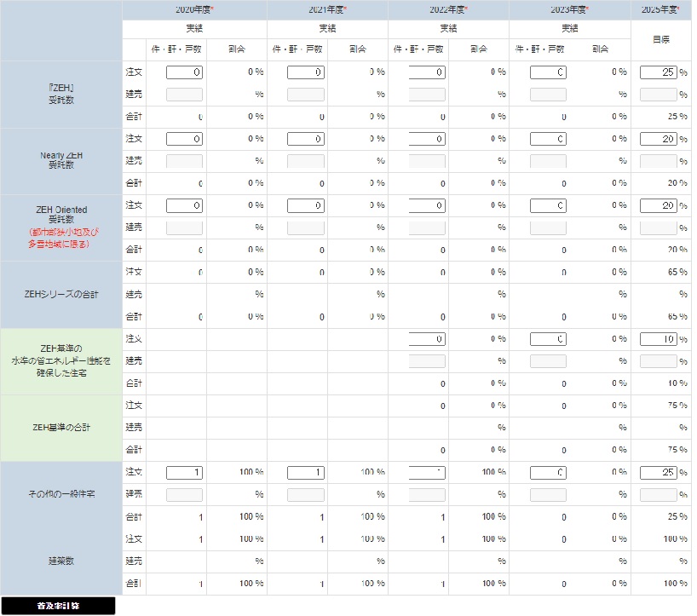697x616 pixels.
Task: Click その他の一般住宅 合計 2020年度 100 % value
Action: (x=251, y=516)
